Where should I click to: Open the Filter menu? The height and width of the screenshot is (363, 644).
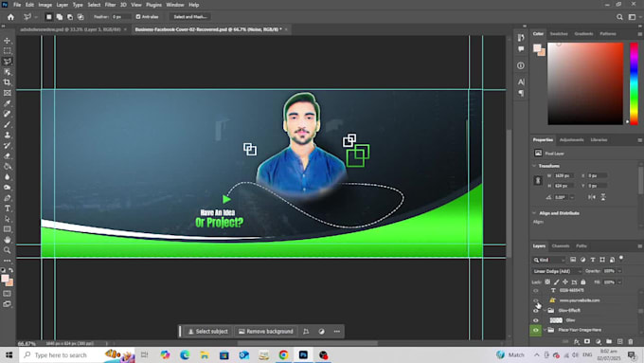click(110, 5)
